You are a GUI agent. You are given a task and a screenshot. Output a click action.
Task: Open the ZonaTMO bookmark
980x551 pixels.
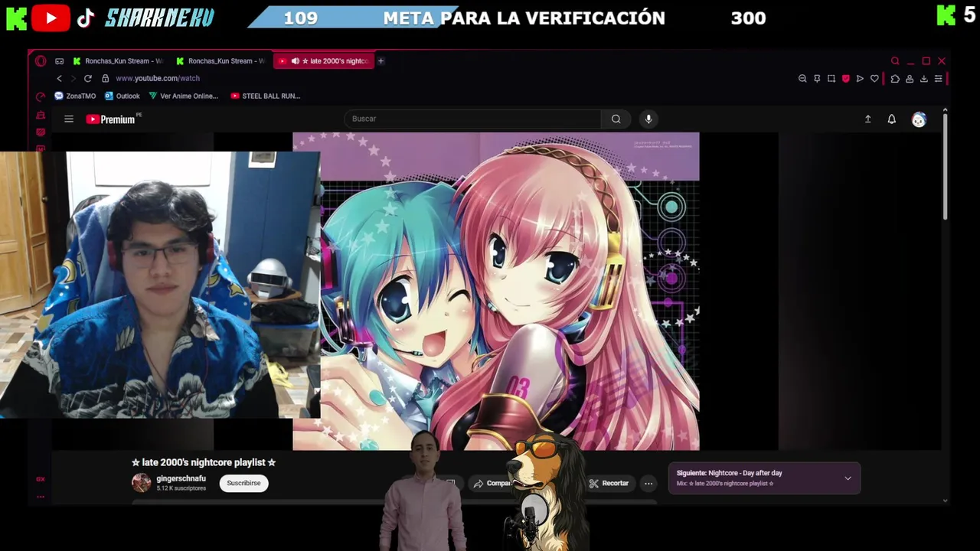point(75,96)
